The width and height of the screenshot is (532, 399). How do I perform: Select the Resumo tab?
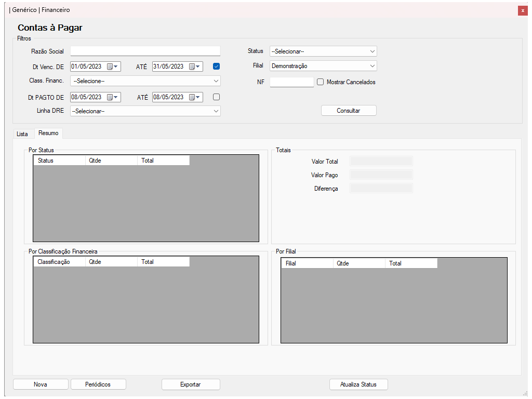coord(48,134)
